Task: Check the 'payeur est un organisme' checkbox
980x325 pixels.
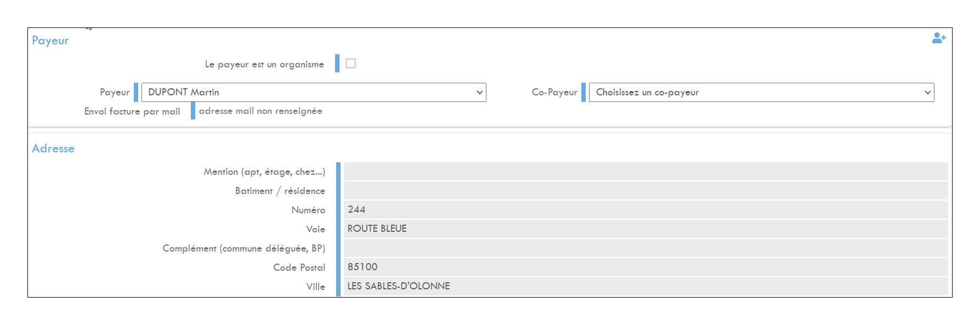Action: (351, 64)
